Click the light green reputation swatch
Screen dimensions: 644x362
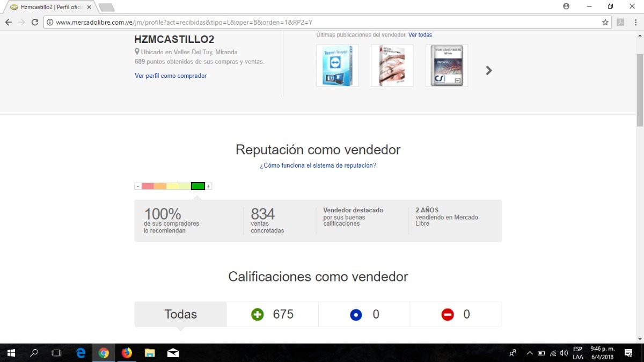click(x=185, y=186)
